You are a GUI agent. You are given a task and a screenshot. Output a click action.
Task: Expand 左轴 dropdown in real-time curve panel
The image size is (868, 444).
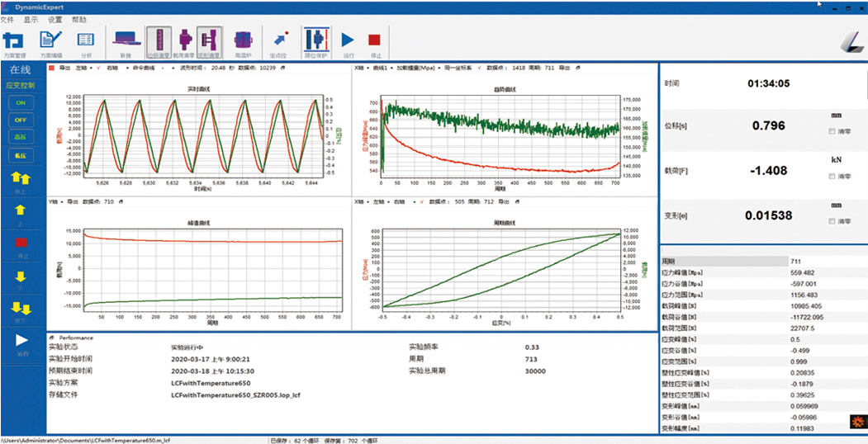click(x=84, y=68)
